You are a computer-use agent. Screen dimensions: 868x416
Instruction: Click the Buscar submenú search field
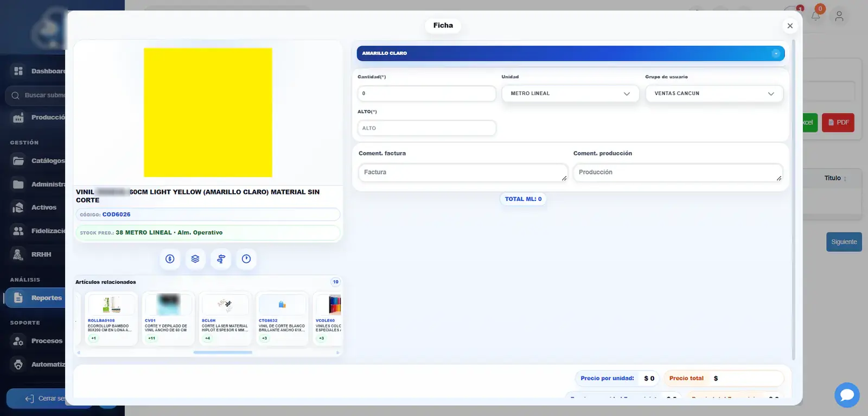tap(36, 95)
